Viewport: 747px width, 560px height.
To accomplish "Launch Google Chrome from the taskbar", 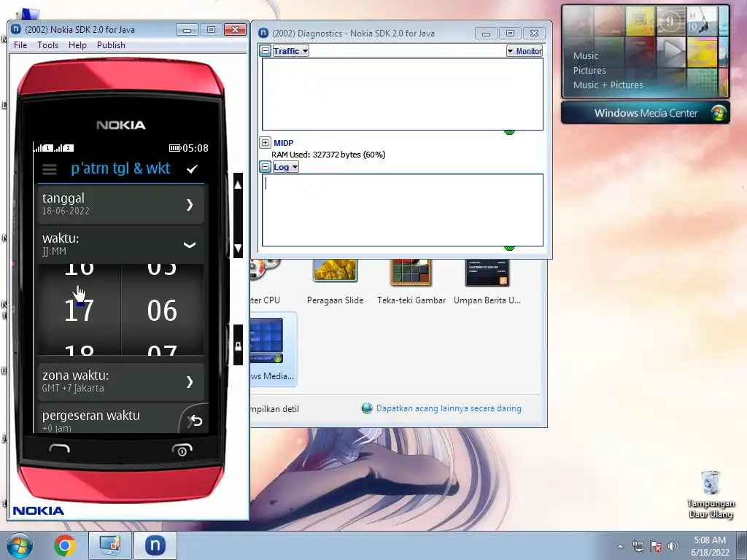I will click(x=65, y=545).
